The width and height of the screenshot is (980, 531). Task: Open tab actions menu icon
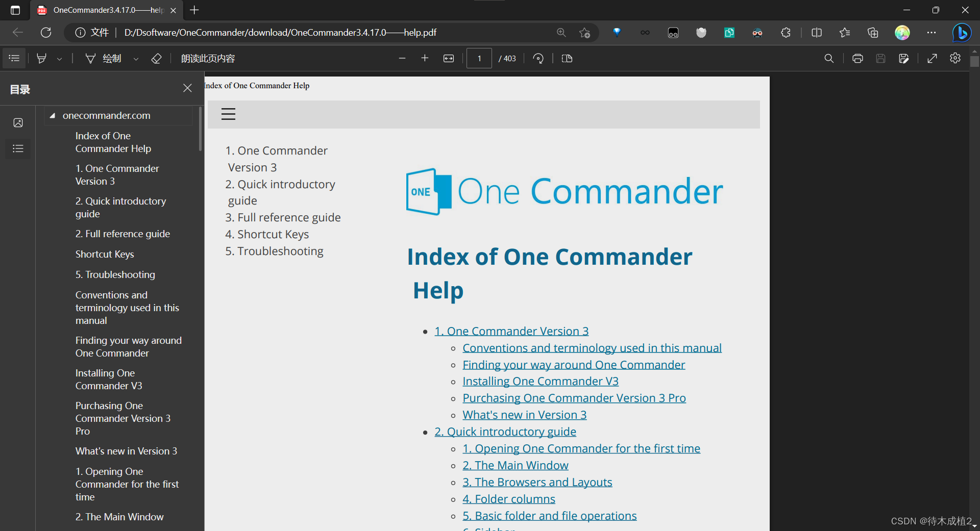[15, 10]
